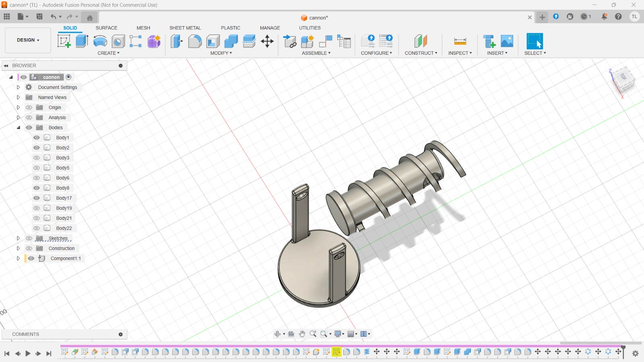This screenshot has height=362, width=644.
Task: Toggle visibility of the Sketches folder
Action: (29, 238)
